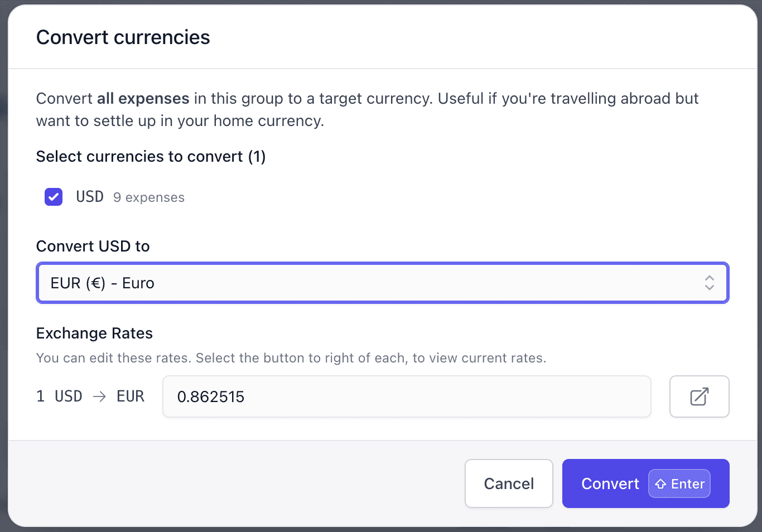Change target currency from EUR dropdown

coord(383,283)
